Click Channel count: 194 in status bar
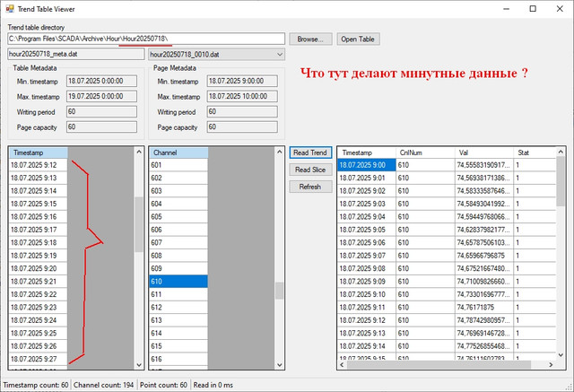This screenshot has height=392, width=574. pyautogui.click(x=104, y=385)
